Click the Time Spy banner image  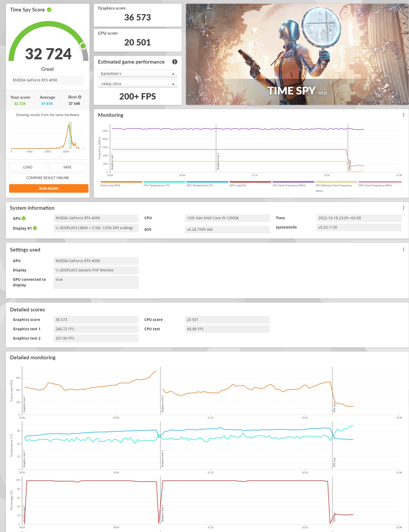297,54
